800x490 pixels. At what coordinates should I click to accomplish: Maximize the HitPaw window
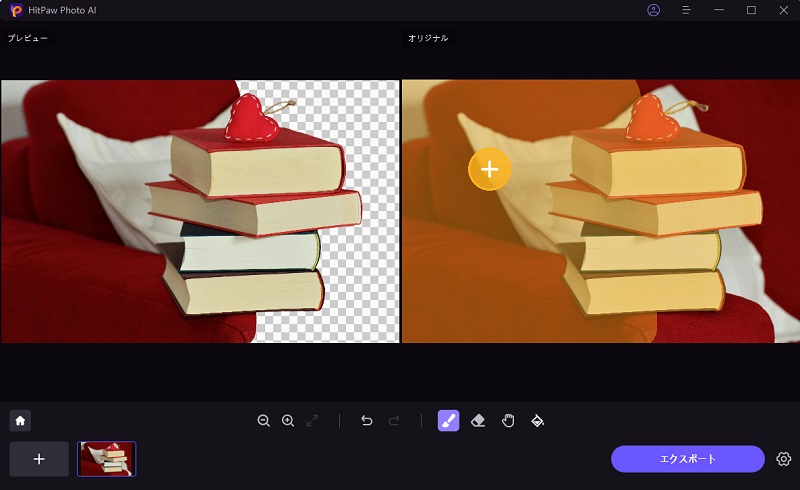(751, 10)
